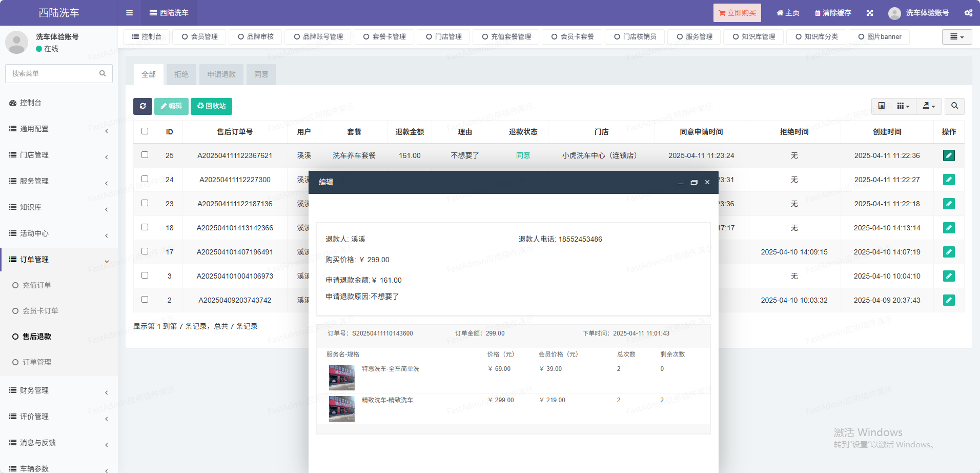Open the settings gears icon at top right
Viewport: 980px width, 473px height.
click(968, 13)
